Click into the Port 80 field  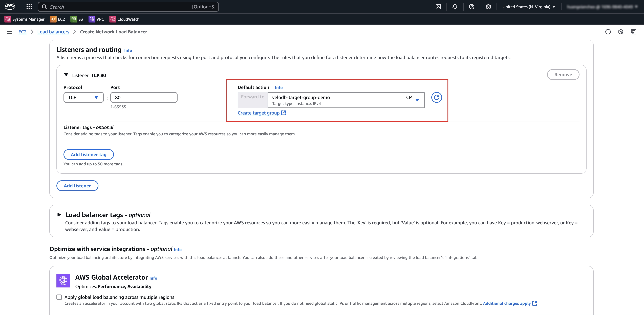click(x=144, y=98)
